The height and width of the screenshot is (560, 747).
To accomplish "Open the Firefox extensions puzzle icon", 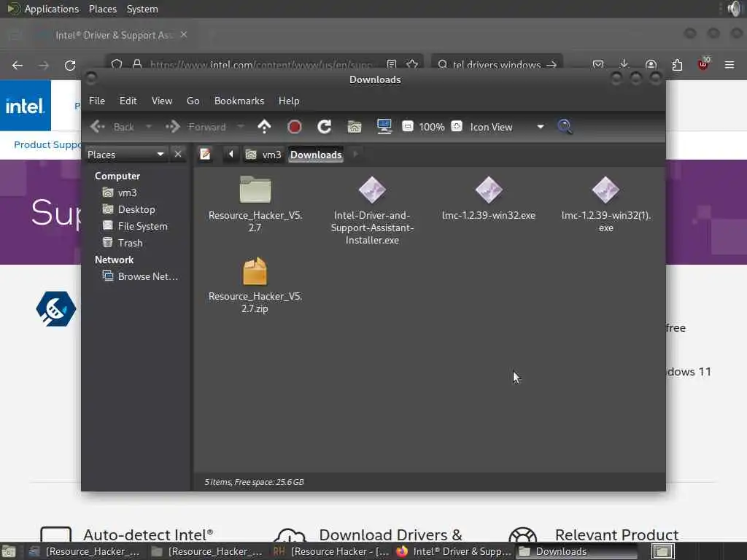I will pos(677,65).
